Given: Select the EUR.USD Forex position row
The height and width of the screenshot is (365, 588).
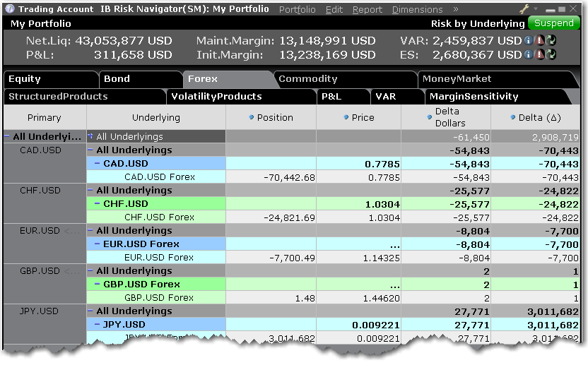Looking at the screenshot, I should click(x=158, y=258).
